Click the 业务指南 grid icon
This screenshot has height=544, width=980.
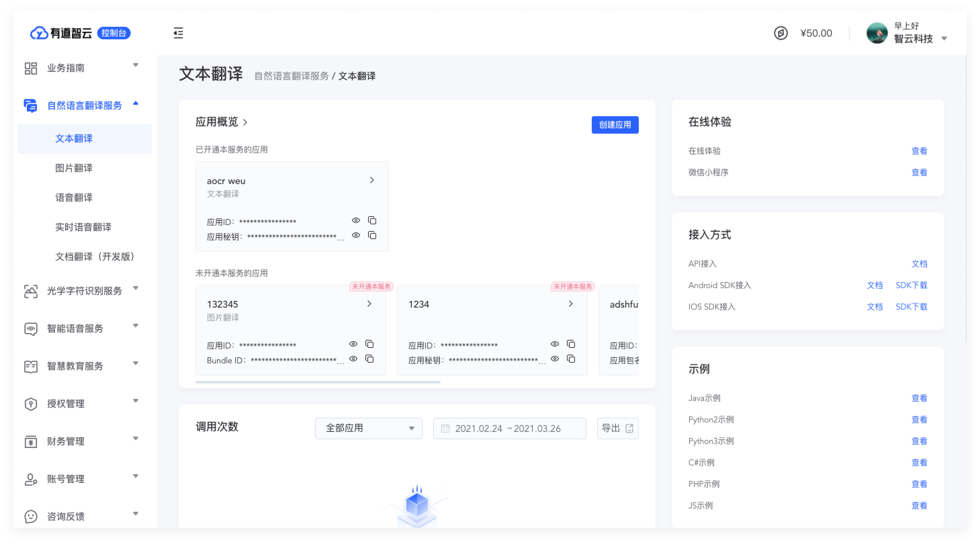(31, 68)
